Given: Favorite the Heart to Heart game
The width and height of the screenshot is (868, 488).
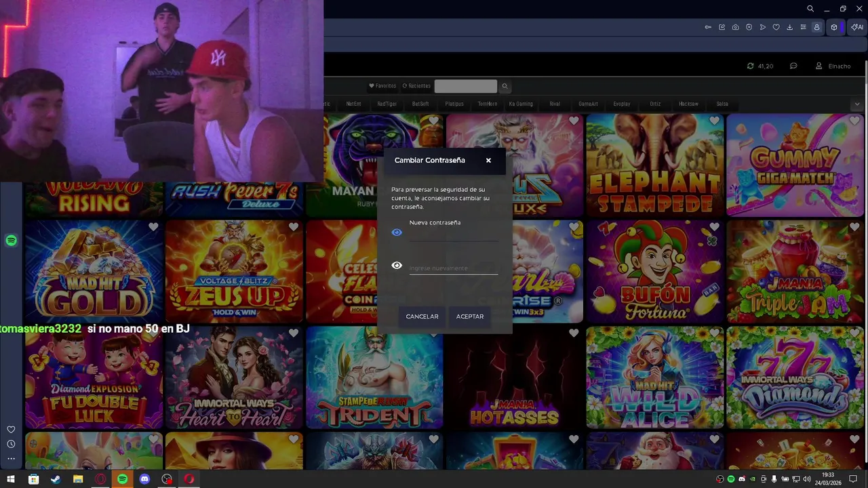Looking at the screenshot, I should click(x=294, y=333).
